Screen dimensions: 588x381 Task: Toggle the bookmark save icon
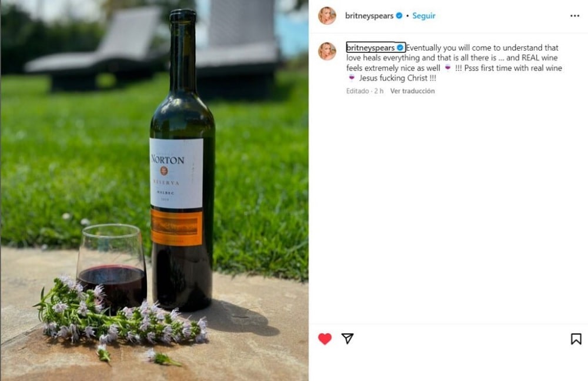pos(576,339)
